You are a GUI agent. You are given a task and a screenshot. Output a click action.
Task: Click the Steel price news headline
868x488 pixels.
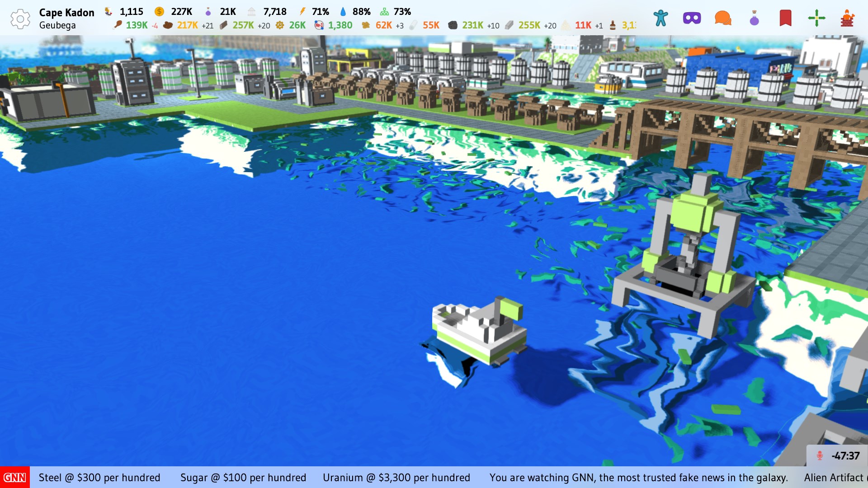coord(99,478)
